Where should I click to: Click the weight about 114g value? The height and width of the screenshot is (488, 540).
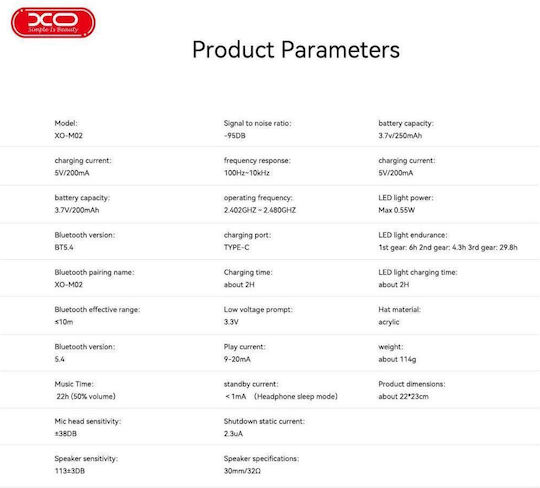pos(397,359)
